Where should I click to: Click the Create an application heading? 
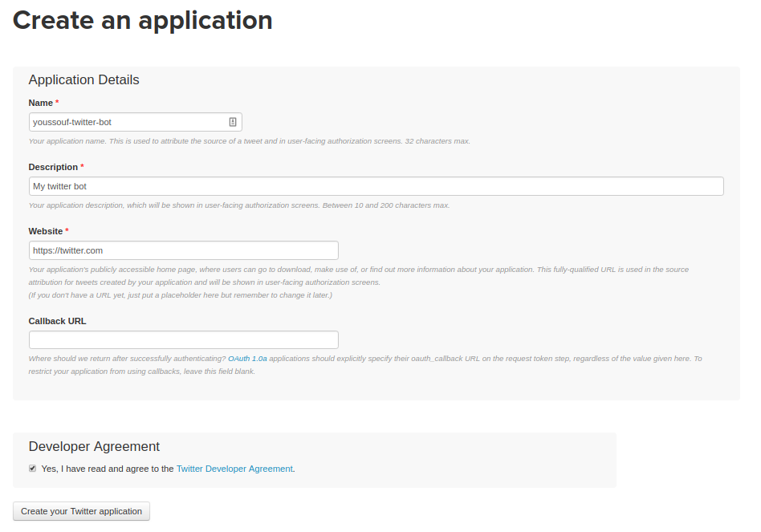coord(143,21)
